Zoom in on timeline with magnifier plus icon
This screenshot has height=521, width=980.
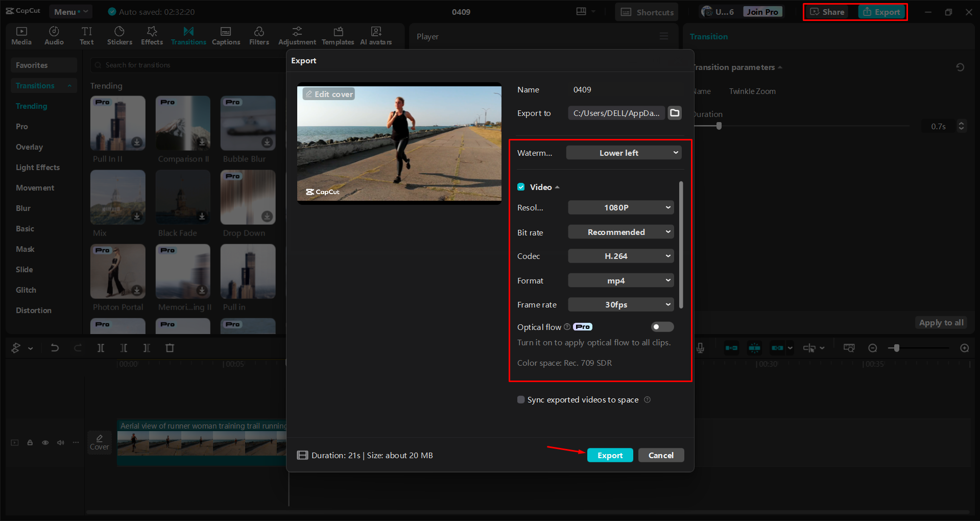[964, 348]
